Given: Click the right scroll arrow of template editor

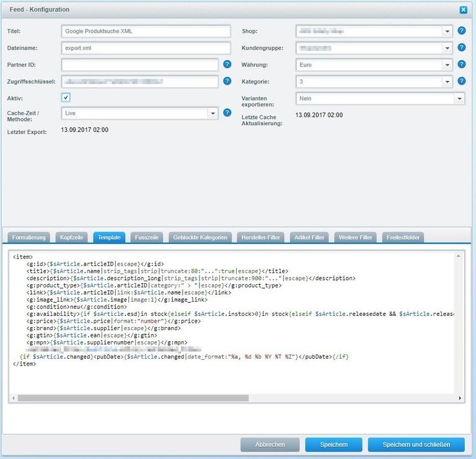Looking at the screenshot, I should point(460,398).
